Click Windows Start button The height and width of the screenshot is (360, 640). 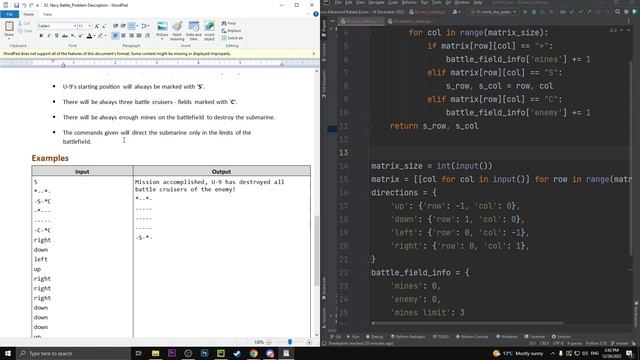[x=8, y=353]
